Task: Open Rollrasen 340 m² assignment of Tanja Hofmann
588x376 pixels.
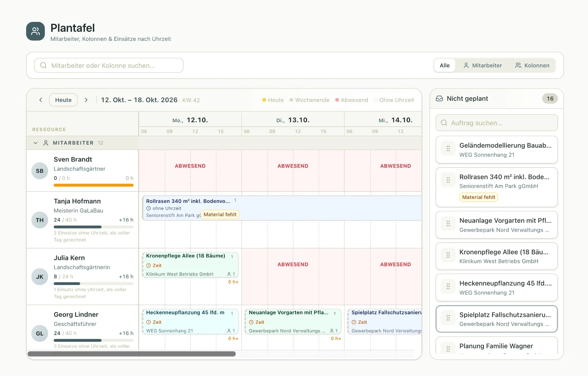Action: point(282,208)
